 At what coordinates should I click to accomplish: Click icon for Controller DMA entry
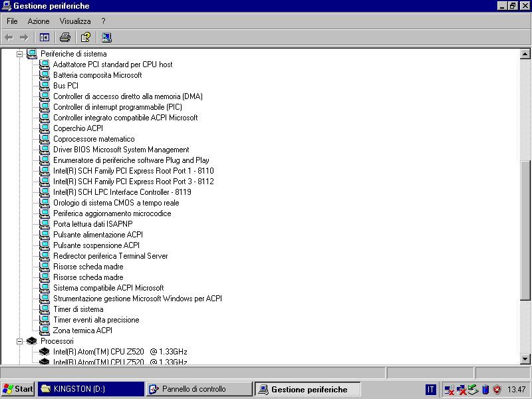tap(44, 96)
